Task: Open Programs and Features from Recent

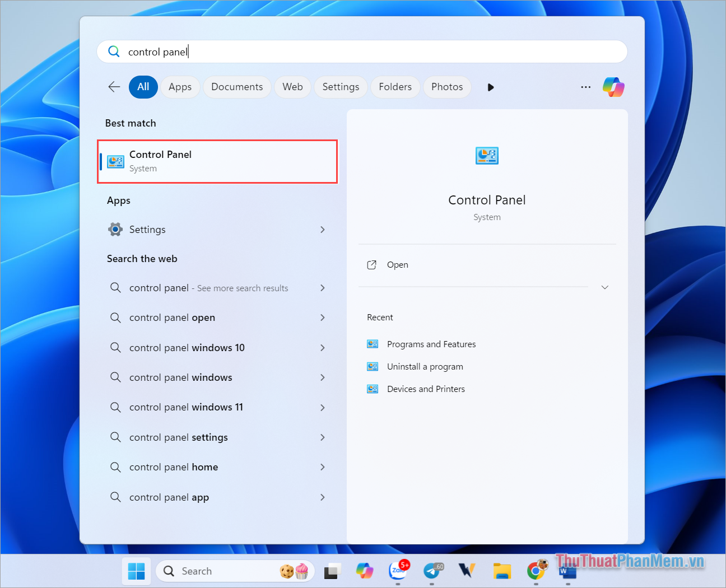Action: [431, 344]
